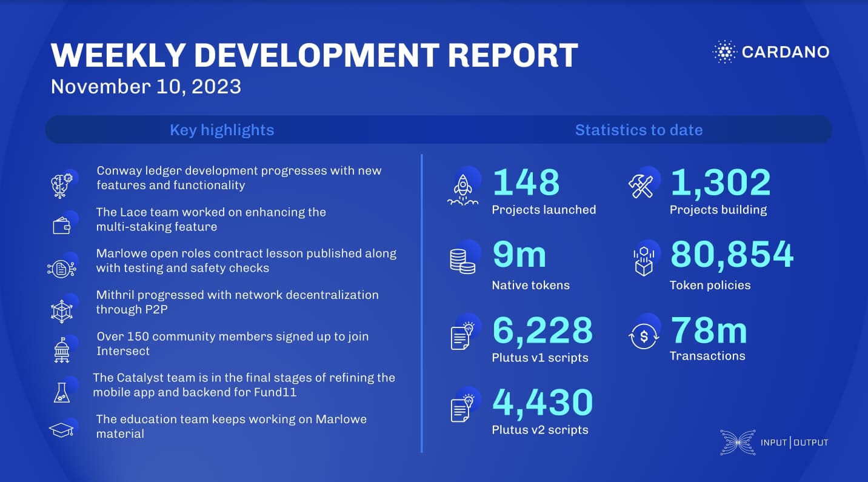Click the Projects building label
Screen dimensions: 868x482
[x=718, y=210]
